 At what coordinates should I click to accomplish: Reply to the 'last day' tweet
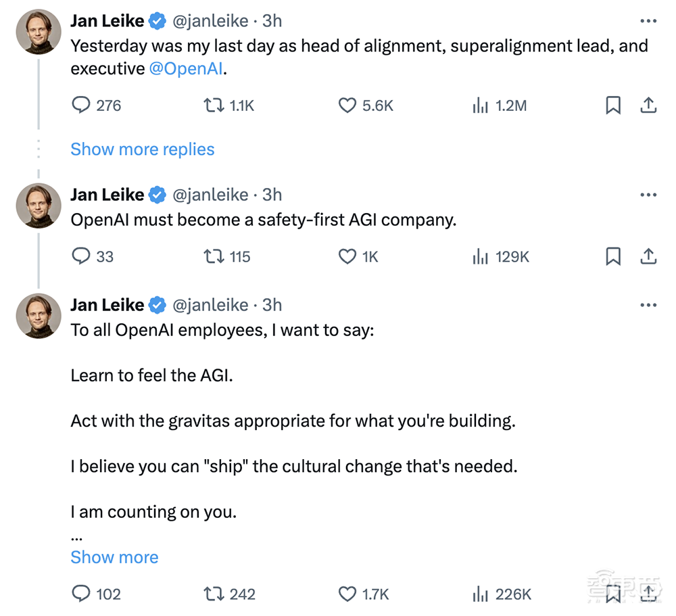coord(81,105)
